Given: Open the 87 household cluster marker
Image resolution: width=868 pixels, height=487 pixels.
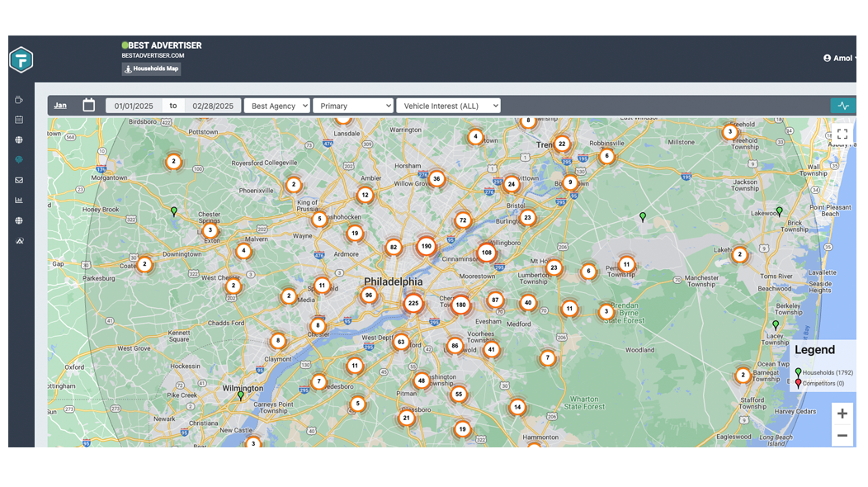Looking at the screenshot, I should 495,300.
